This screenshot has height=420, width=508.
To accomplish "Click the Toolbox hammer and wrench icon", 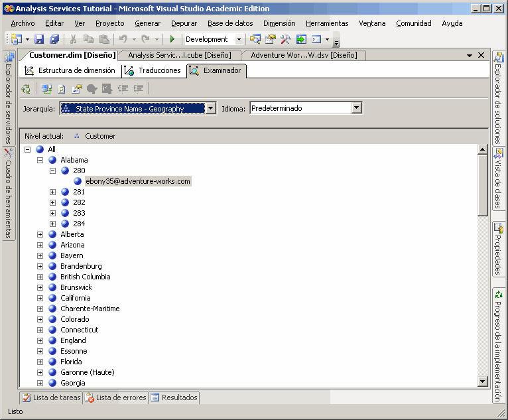I will pos(285,40).
